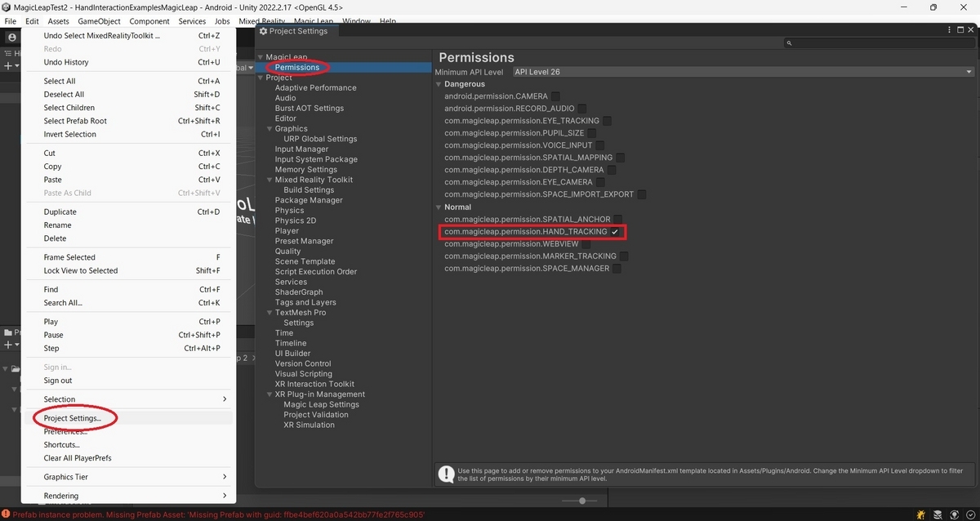The height and width of the screenshot is (521, 980).
Task: Choose Select All in Edit menu
Action: click(128, 81)
